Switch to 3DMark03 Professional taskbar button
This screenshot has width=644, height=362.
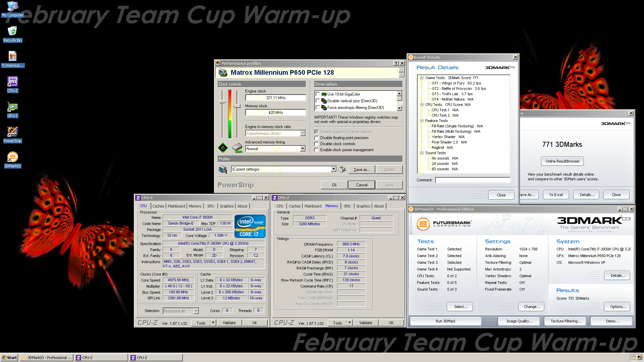[x=47, y=358]
